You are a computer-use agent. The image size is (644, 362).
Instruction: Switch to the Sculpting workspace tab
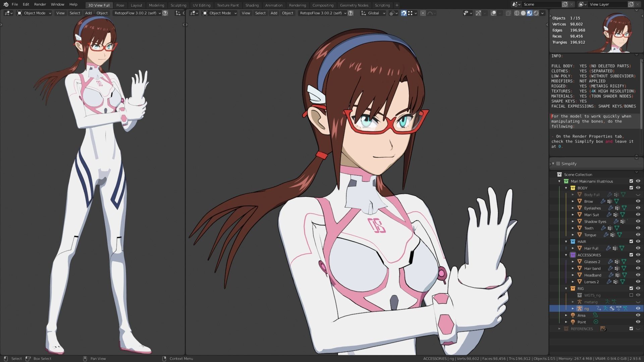pos(178,5)
